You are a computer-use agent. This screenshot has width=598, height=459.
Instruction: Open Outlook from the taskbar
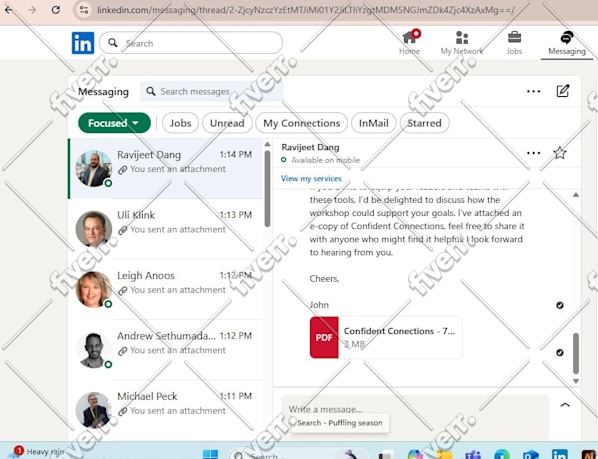point(530,454)
